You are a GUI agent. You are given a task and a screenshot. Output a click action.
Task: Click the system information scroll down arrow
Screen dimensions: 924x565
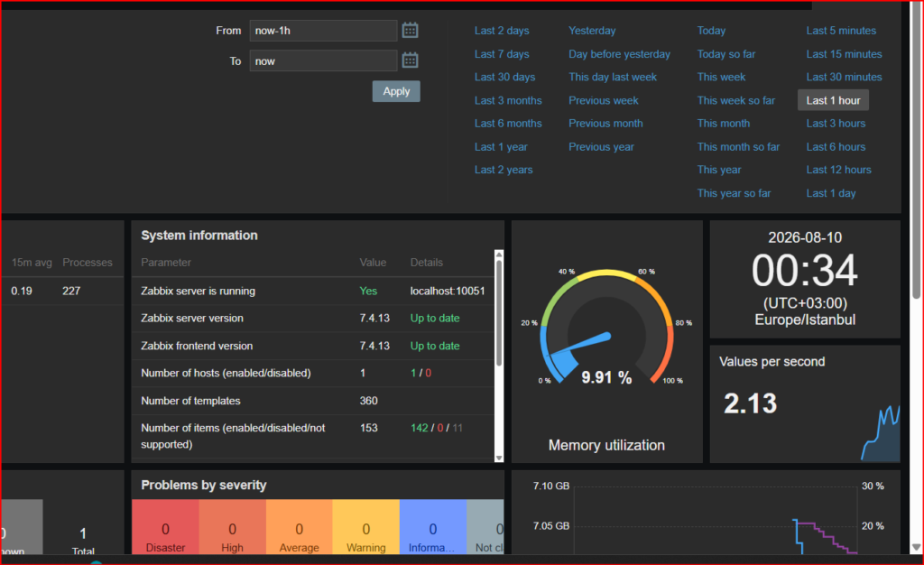499,458
